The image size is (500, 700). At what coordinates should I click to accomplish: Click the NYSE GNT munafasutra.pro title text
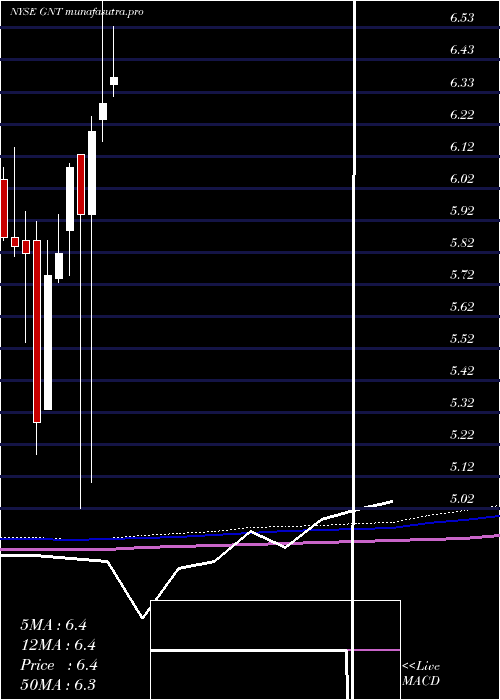point(77,12)
